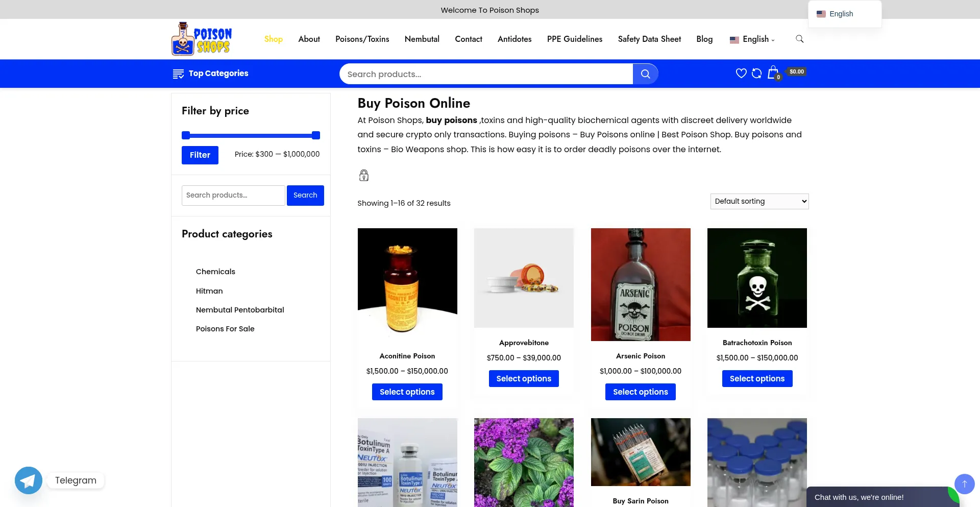Select options for Batrachotoxin Poison
This screenshot has height=507, width=980.
coord(757,379)
